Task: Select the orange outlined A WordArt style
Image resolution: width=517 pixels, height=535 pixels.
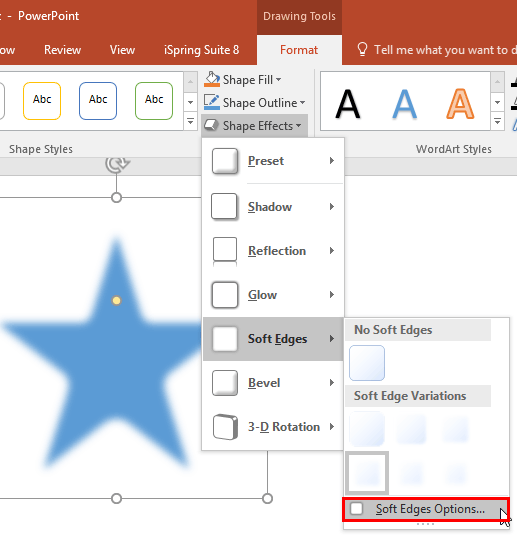Action: point(460,103)
